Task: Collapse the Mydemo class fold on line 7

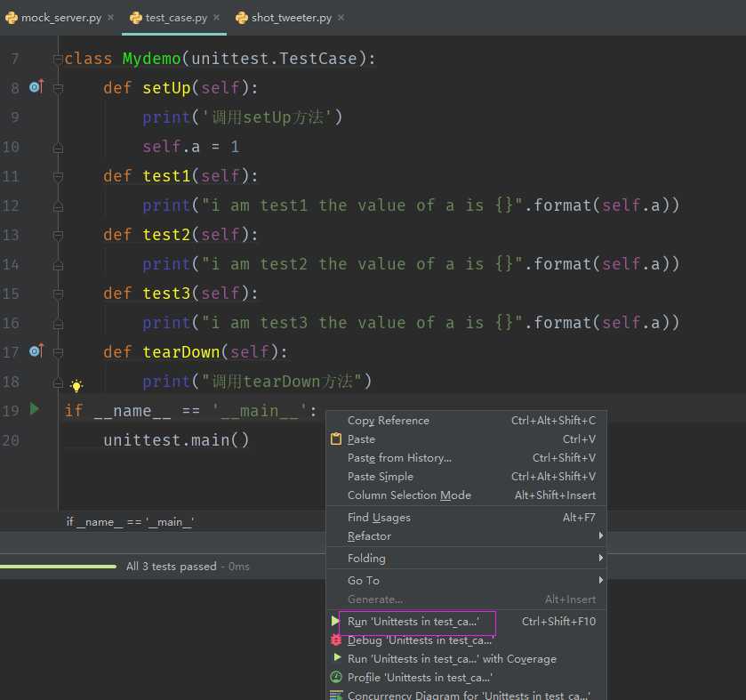Action: point(58,59)
